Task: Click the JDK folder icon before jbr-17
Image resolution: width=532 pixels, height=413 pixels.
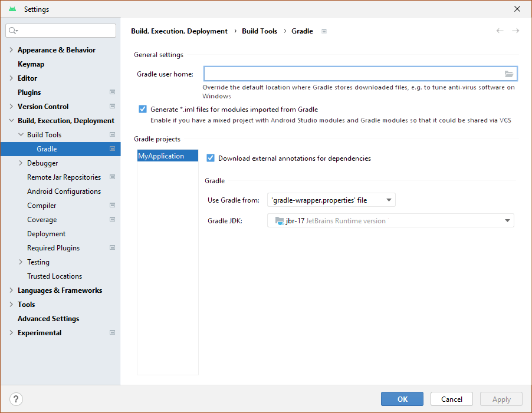Action: tap(279, 221)
